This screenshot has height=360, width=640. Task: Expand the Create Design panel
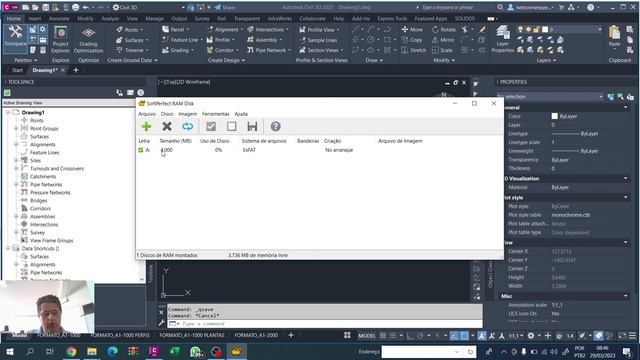[x=227, y=60]
